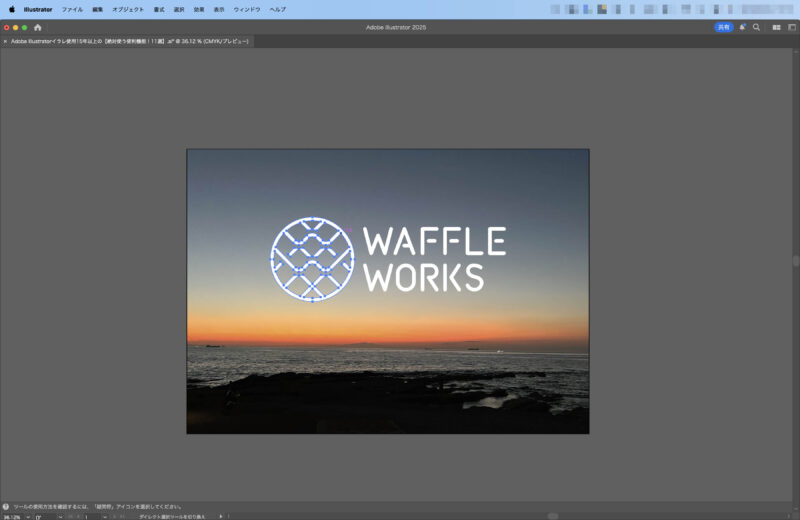Click the search magnifier icon

point(756,27)
